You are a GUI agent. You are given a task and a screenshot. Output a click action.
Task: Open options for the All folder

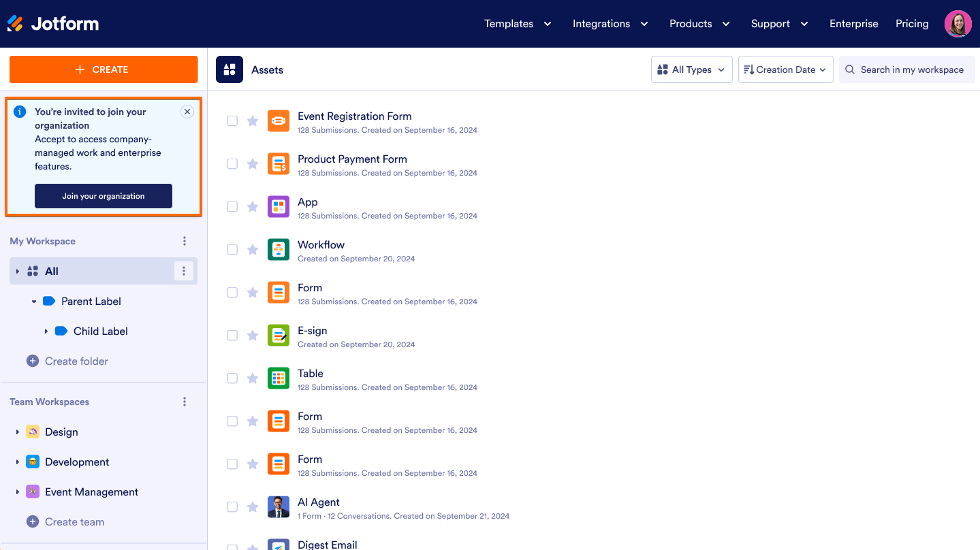(x=183, y=271)
